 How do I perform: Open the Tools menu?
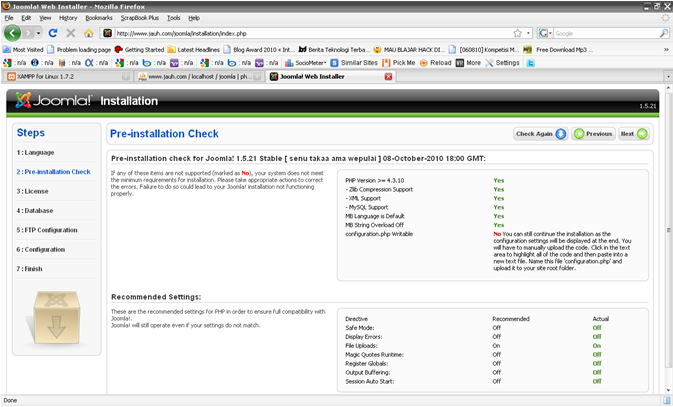click(x=173, y=18)
